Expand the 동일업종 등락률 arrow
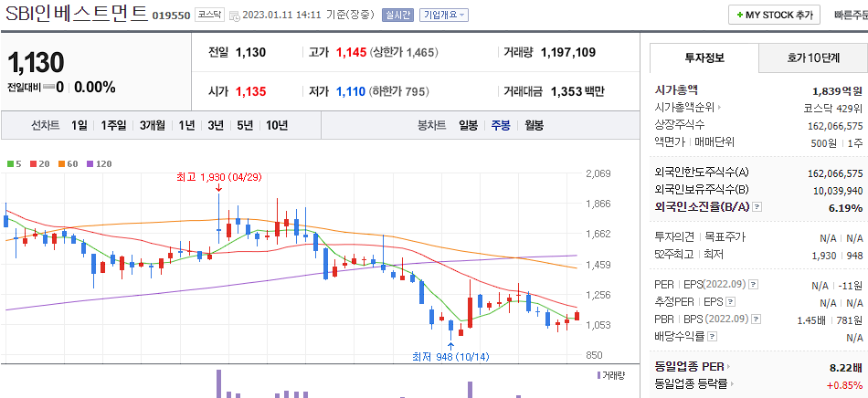868x398 pixels. click(732, 384)
